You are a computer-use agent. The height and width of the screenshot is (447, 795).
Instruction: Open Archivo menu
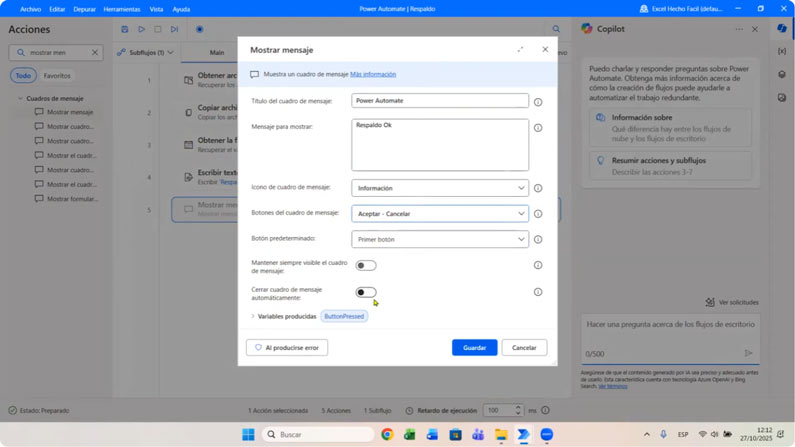click(30, 9)
